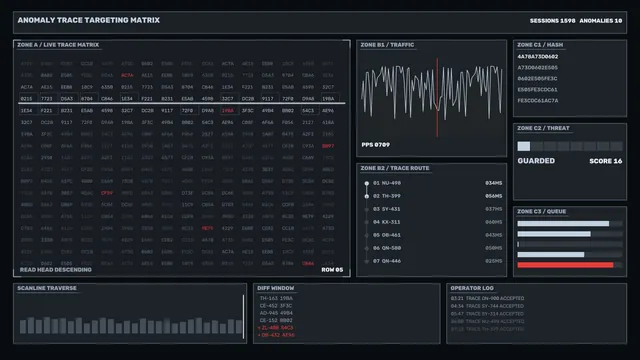Open the Zone B2 / Trace Route header
640x360 pixels.
395,168
